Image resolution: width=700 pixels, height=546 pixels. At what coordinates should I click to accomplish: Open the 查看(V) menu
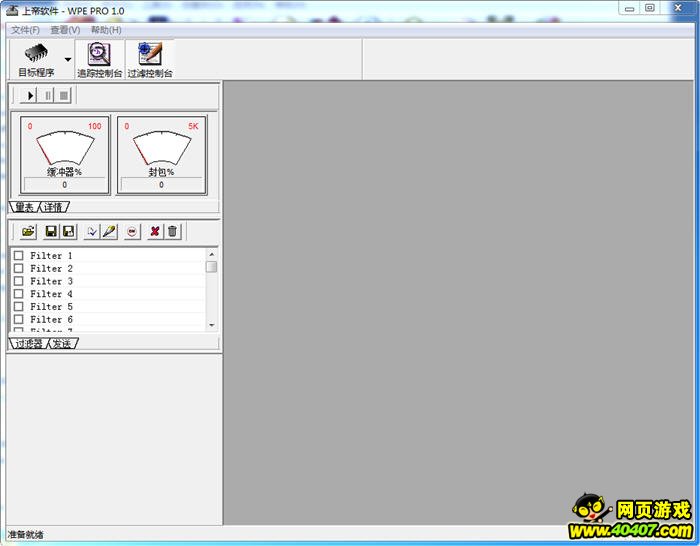tap(65, 30)
